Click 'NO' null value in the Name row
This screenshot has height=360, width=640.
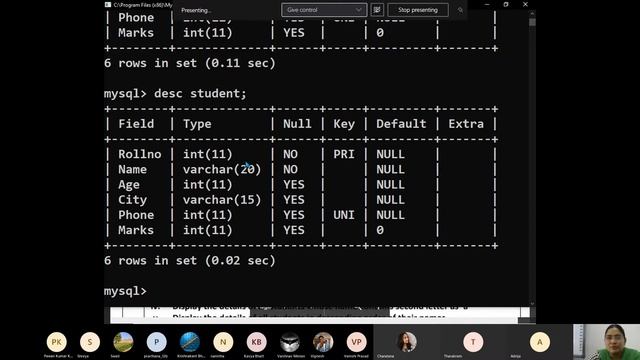pyautogui.click(x=290, y=169)
